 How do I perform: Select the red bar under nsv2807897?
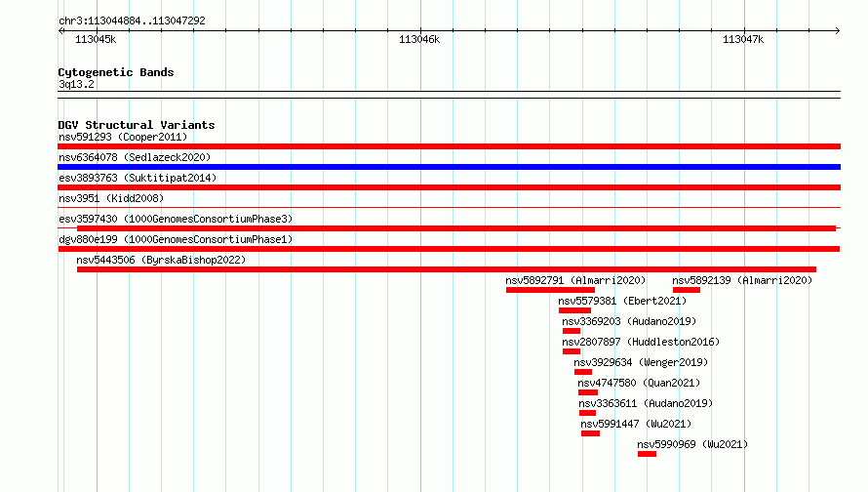[572, 351]
